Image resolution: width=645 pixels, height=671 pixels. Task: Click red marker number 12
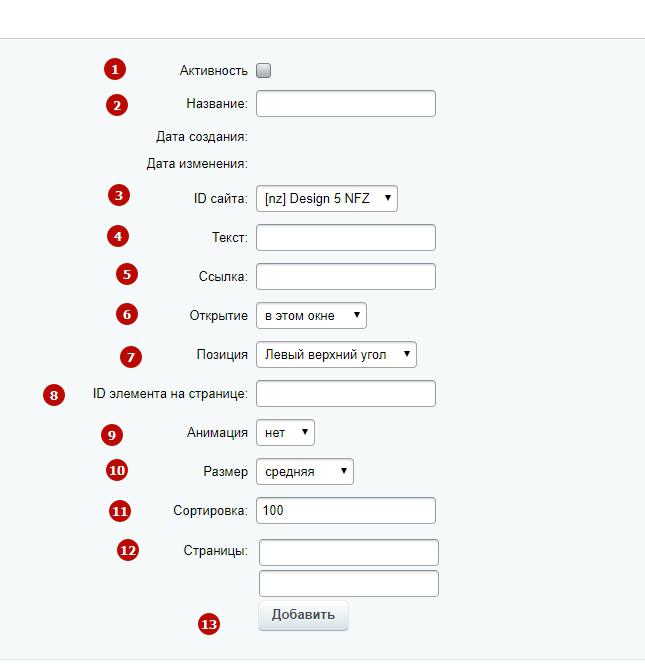(128, 550)
